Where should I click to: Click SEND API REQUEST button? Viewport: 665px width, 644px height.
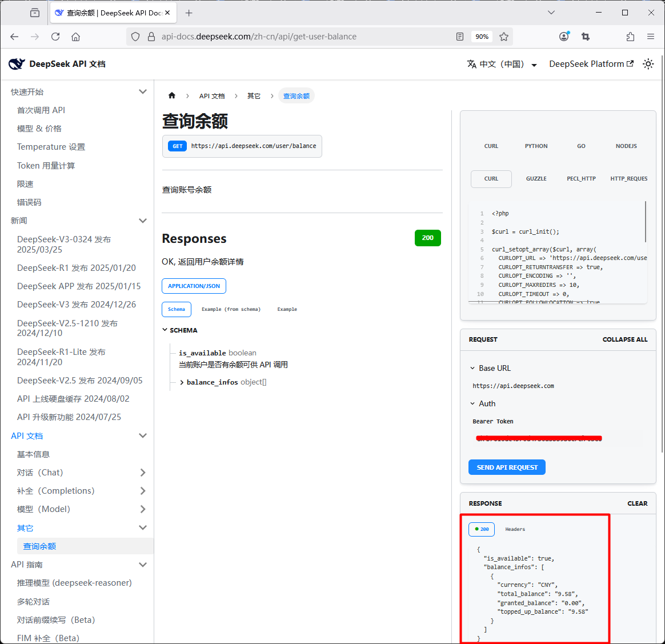click(507, 467)
